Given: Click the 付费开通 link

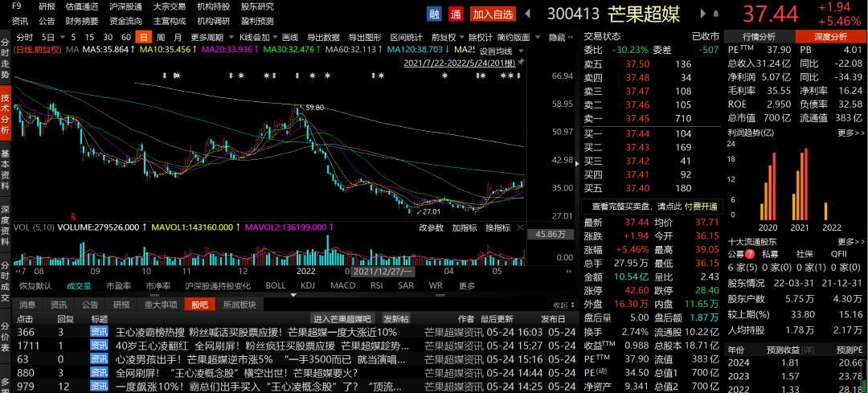Looking at the screenshot, I should pos(701,207).
